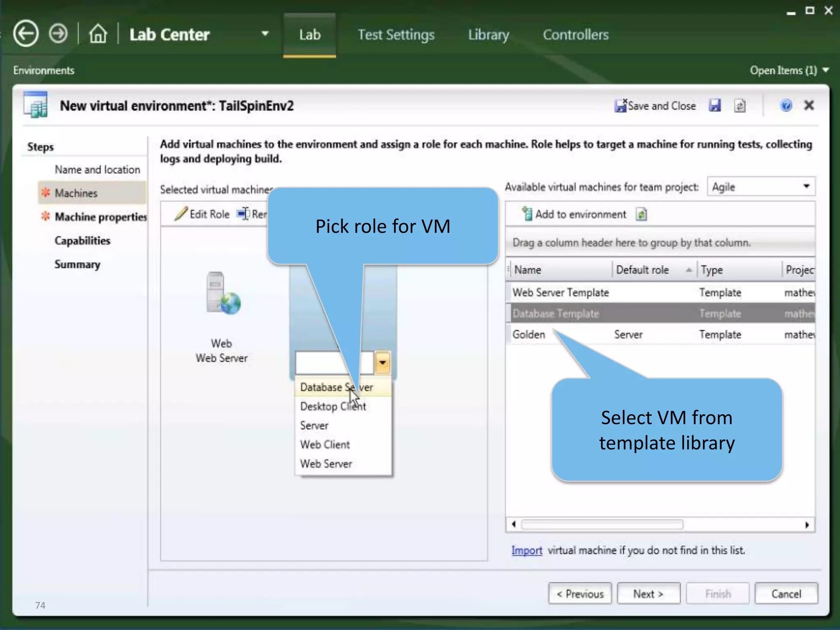Open the Agile team project dropdown
Image resolution: width=840 pixels, height=630 pixels.
coord(806,187)
